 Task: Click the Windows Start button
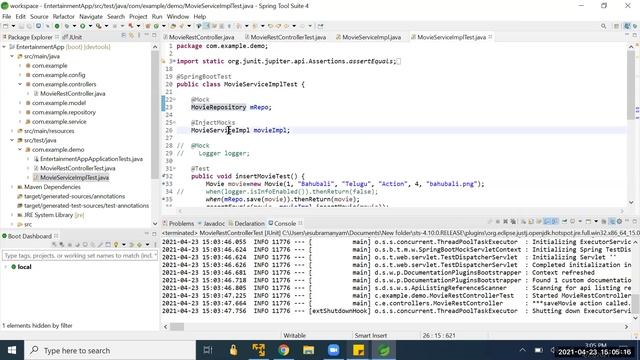coord(12,350)
